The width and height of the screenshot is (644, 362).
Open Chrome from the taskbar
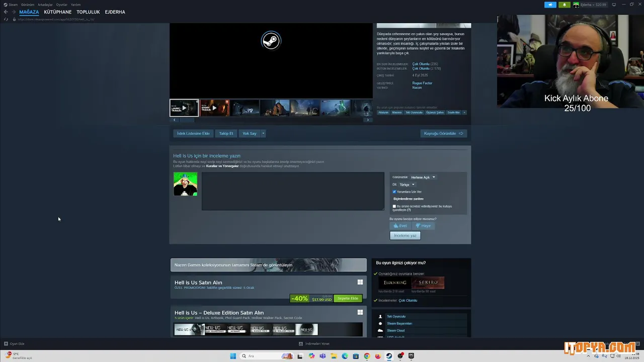point(367,356)
